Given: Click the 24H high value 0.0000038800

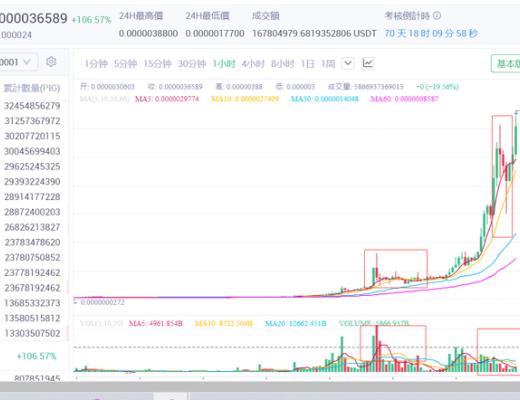Looking at the screenshot, I should pos(148,33).
